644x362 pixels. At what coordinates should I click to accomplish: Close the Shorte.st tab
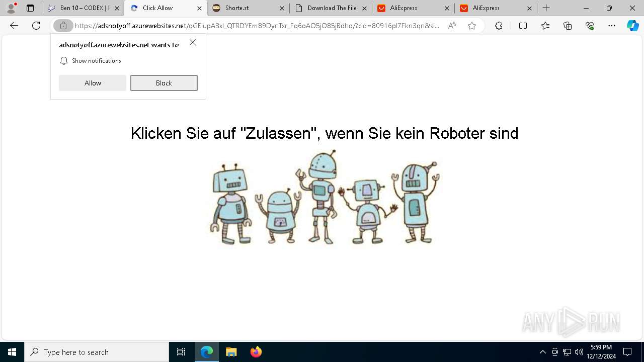pos(282,8)
